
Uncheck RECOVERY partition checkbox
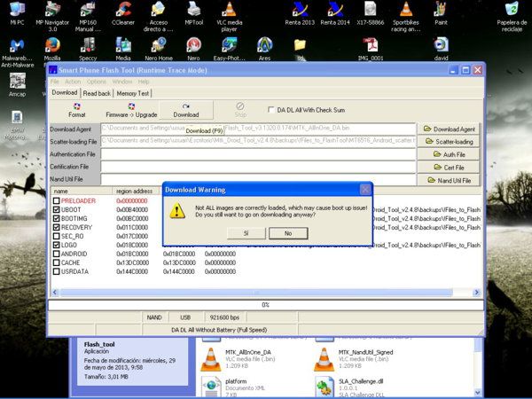click(57, 227)
